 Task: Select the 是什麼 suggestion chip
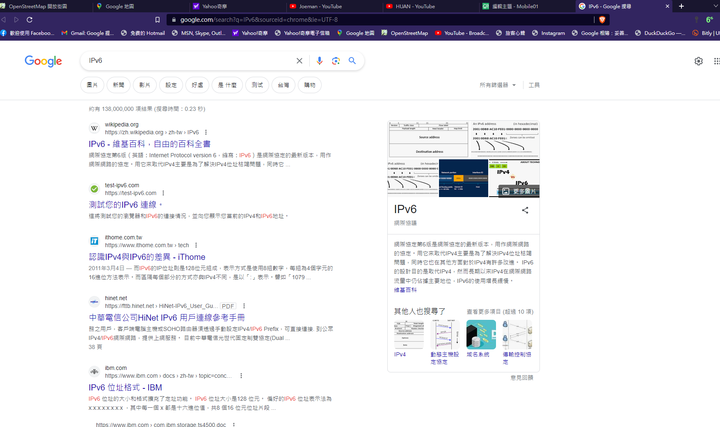tap(227, 85)
